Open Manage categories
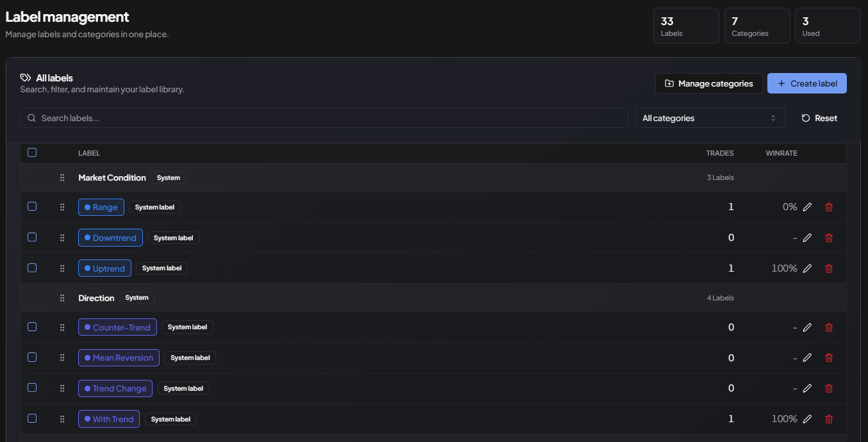This screenshot has width=868, height=442. click(x=708, y=83)
